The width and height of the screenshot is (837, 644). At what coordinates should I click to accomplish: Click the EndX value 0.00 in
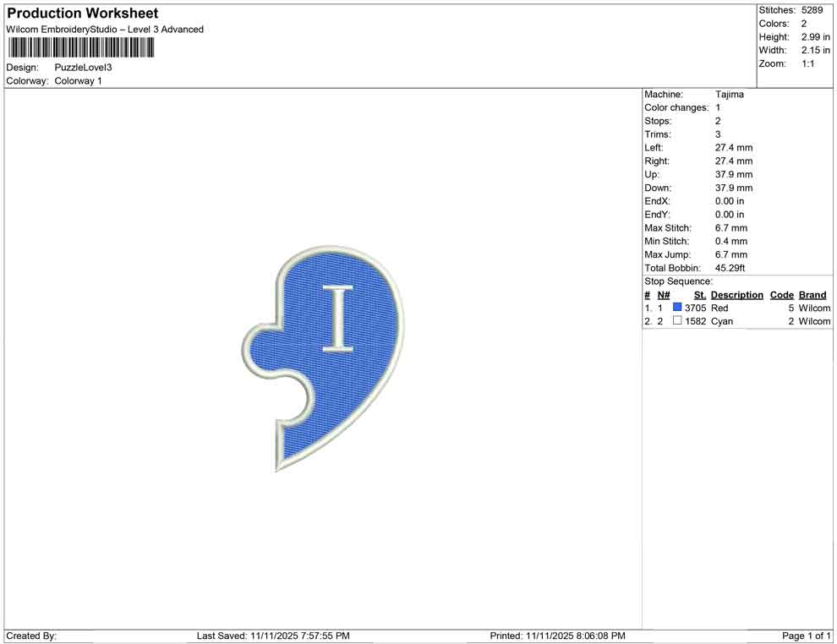(730, 201)
